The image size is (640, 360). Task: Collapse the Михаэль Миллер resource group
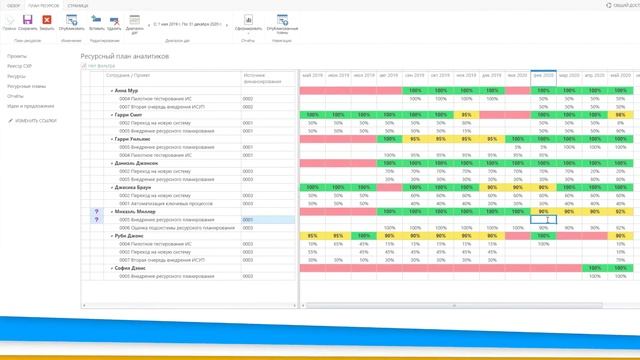pyautogui.click(x=111, y=212)
